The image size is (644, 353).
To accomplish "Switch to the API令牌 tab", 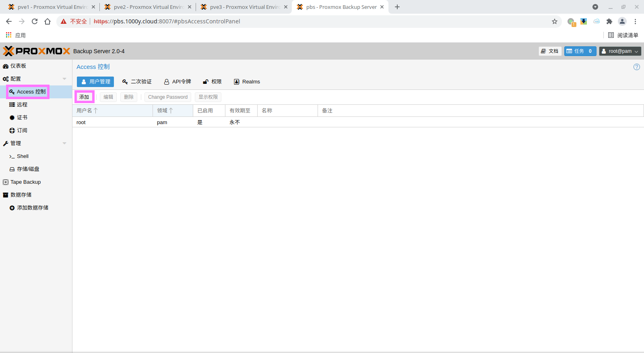I will 178,82.
